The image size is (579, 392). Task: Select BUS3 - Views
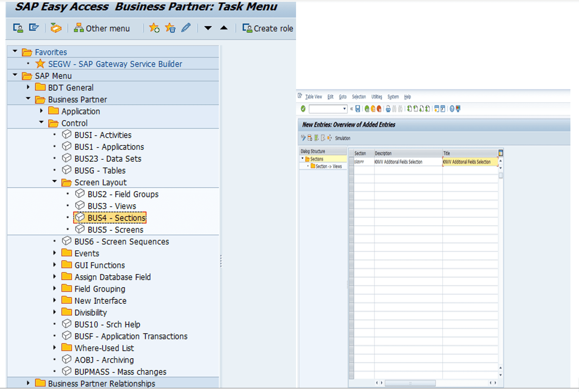click(112, 206)
